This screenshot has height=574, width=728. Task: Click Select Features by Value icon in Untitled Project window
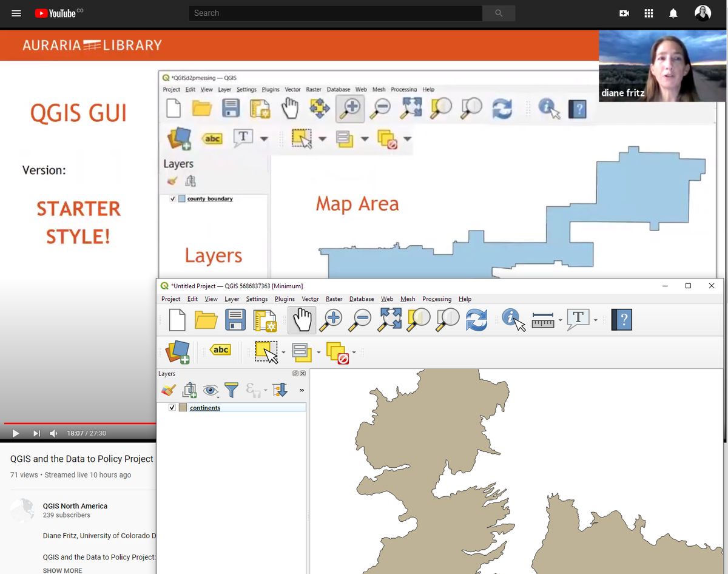click(302, 352)
